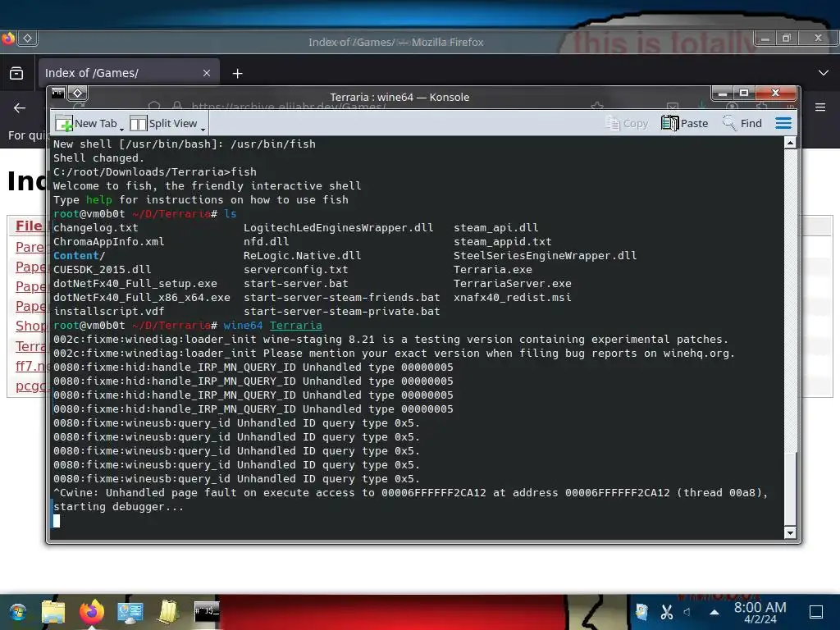Viewport: 840px width, 630px height.
Task: Click Konsole terminal app icon in titlebar
Action: pos(58,94)
